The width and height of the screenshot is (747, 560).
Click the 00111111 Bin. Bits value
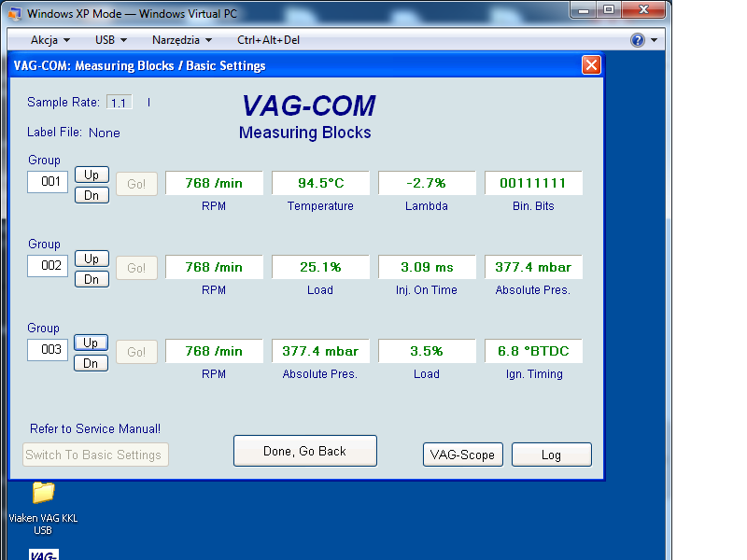click(x=533, y=183)
